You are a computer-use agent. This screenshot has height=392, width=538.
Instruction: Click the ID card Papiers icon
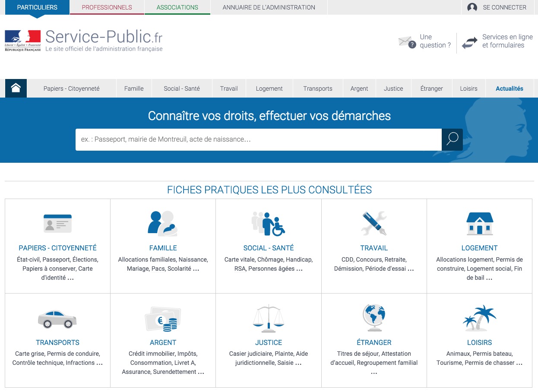(x=57, y=223)
